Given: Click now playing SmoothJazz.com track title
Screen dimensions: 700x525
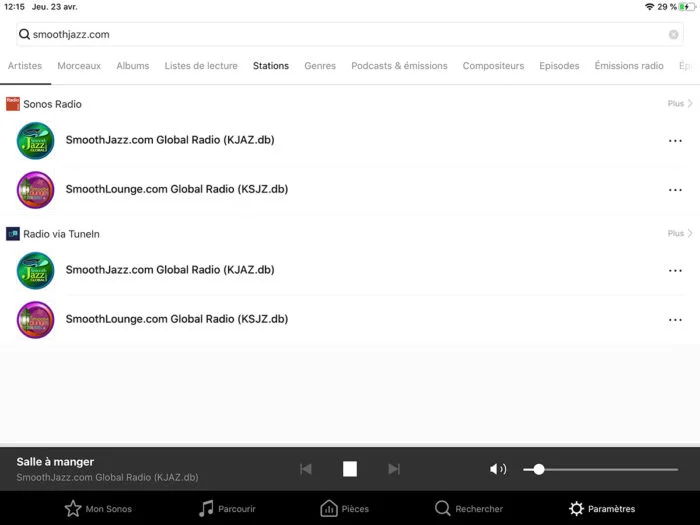Looking at the screenshot, I should pyautogui.click(x=107, y=477).
